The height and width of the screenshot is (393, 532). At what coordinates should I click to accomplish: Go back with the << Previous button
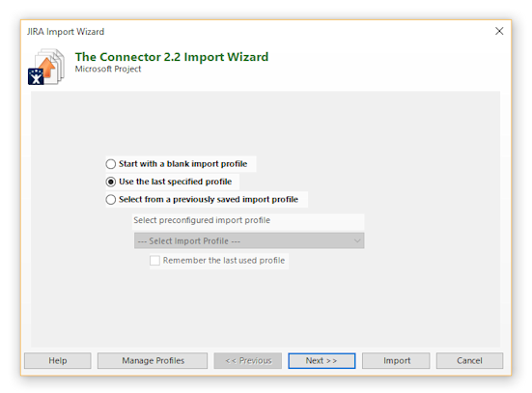coord(248,360)
